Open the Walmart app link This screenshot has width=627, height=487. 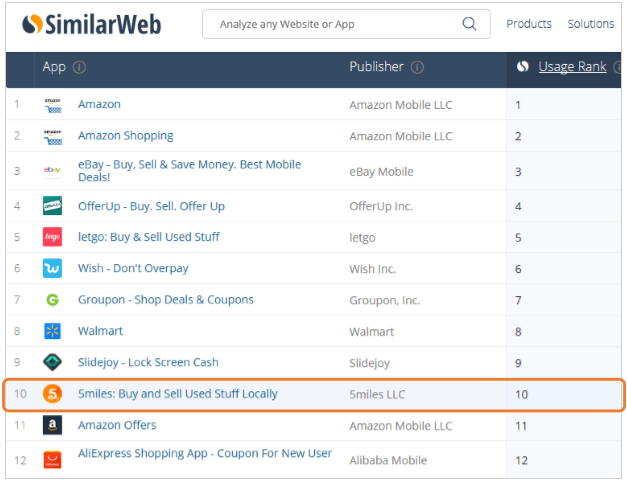[100, 331]
